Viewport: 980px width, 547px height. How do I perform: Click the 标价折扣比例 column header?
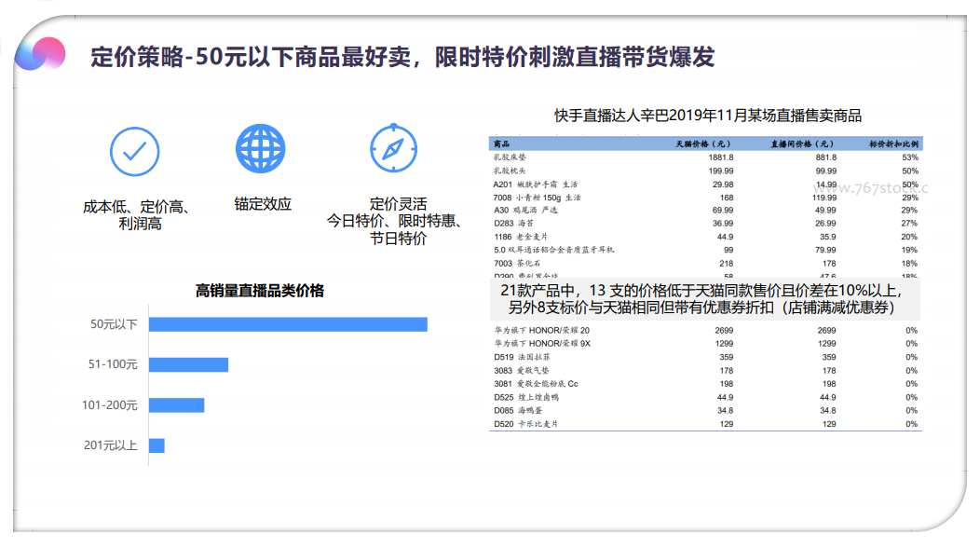coord(893,144)
